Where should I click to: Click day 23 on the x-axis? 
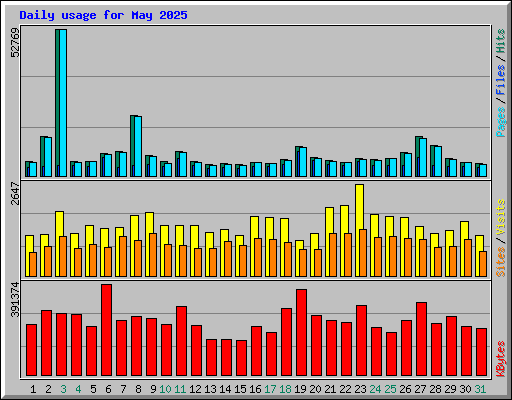point(360,389)
